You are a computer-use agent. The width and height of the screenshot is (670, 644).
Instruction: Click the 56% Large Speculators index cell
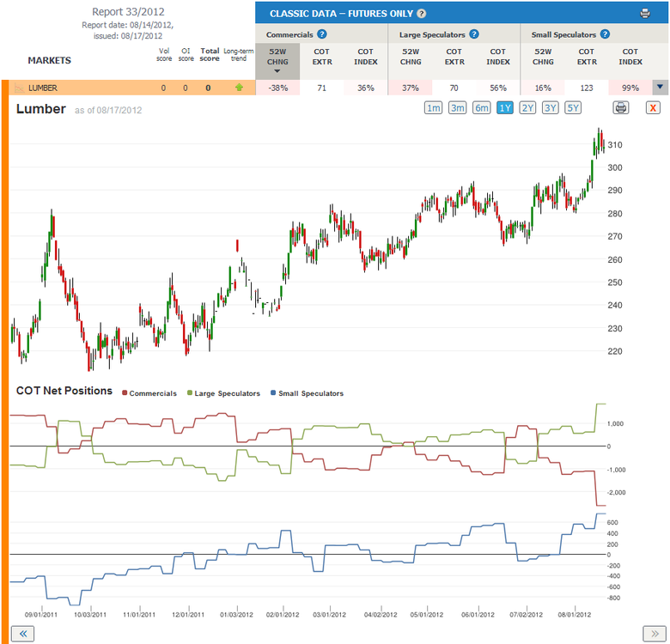coord(498,88)
